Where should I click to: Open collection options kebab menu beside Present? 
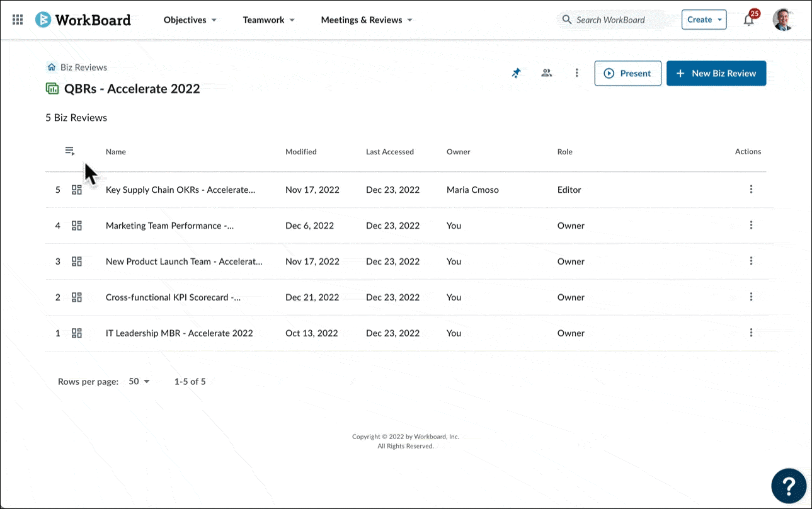pos(577,73)
